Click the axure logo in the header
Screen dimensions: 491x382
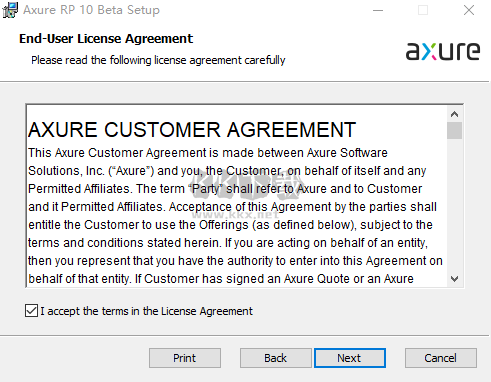(x=443, y=51)
